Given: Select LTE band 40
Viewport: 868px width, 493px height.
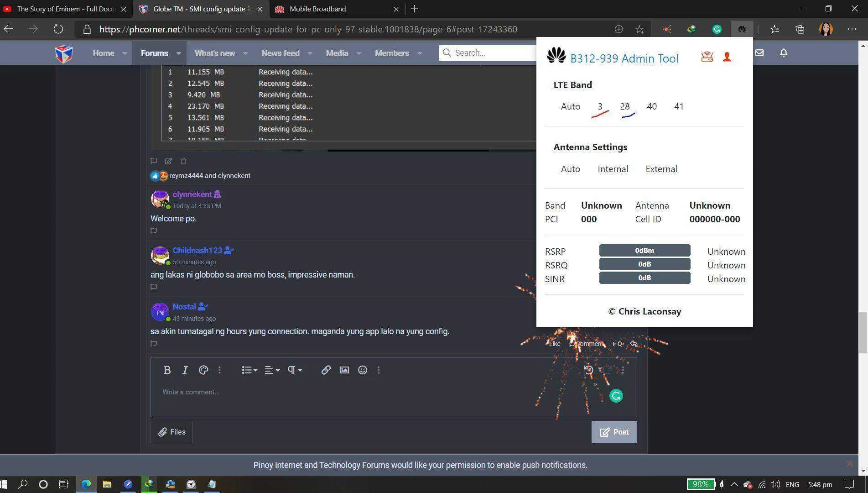Looking at the screenshot, I should 652,106.
